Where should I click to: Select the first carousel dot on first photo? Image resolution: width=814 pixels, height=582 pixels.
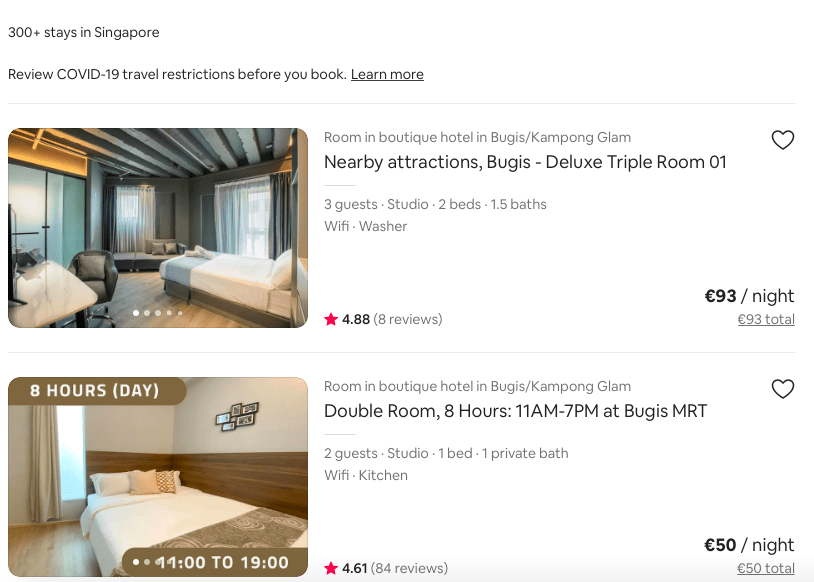click(136, 313)
